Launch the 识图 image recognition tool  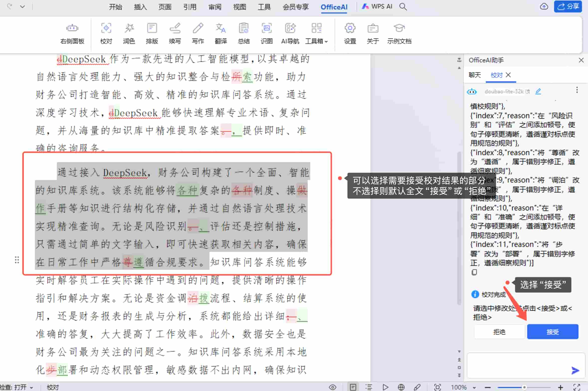[266, 34]
